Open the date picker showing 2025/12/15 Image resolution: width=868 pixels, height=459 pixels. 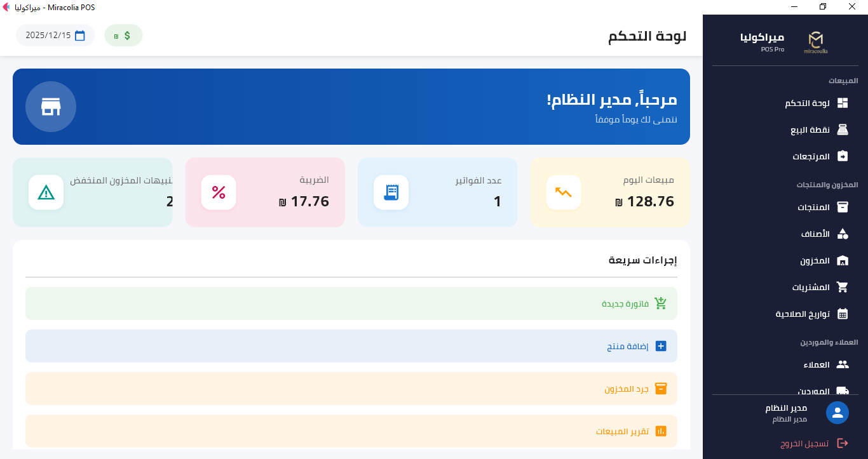tap(55, 36)
